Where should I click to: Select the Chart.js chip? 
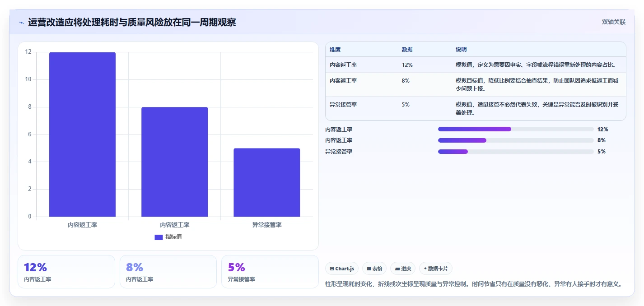[x=342, y=269]
